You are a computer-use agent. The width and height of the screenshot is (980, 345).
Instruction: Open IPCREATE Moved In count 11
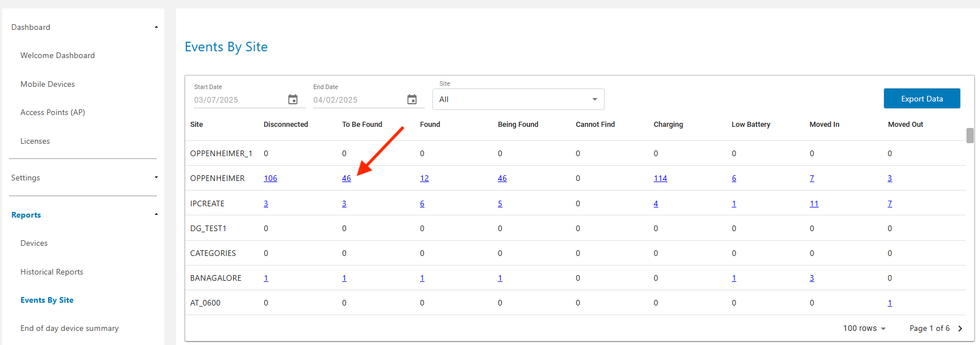coord(813,204)
